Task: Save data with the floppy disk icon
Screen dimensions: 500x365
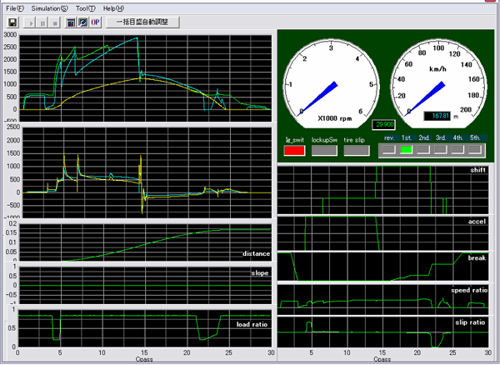Action: pyautogui.click(x=13, y=22)
